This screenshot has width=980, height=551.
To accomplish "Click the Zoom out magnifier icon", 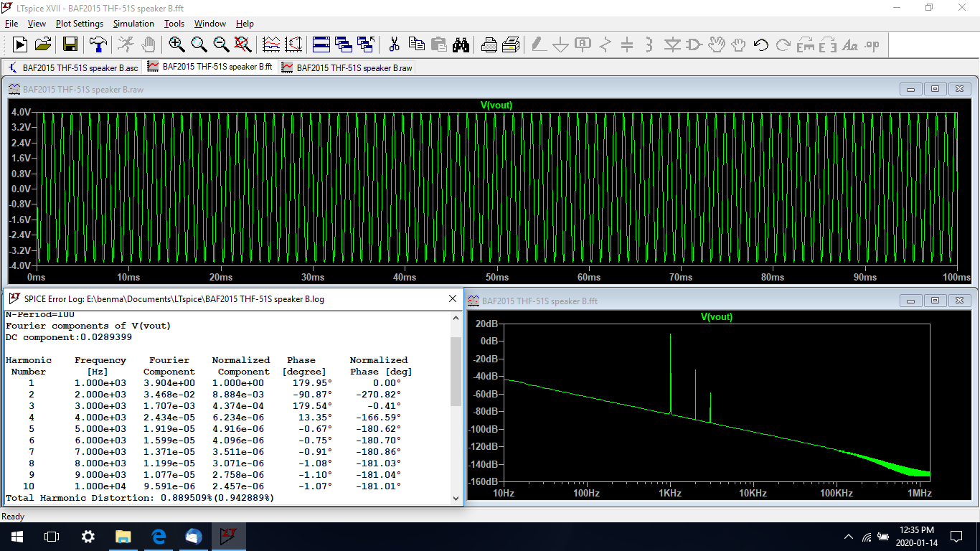I will click(221, 44).
